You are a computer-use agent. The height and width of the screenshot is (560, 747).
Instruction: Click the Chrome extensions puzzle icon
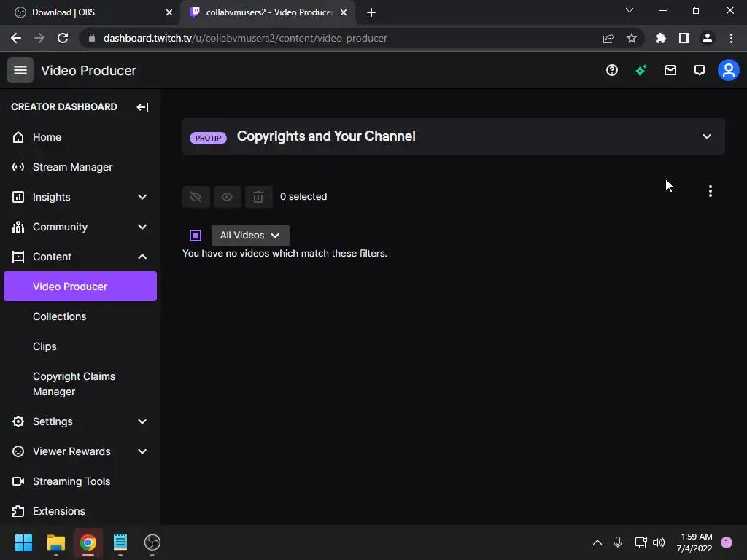pos(660,38)
